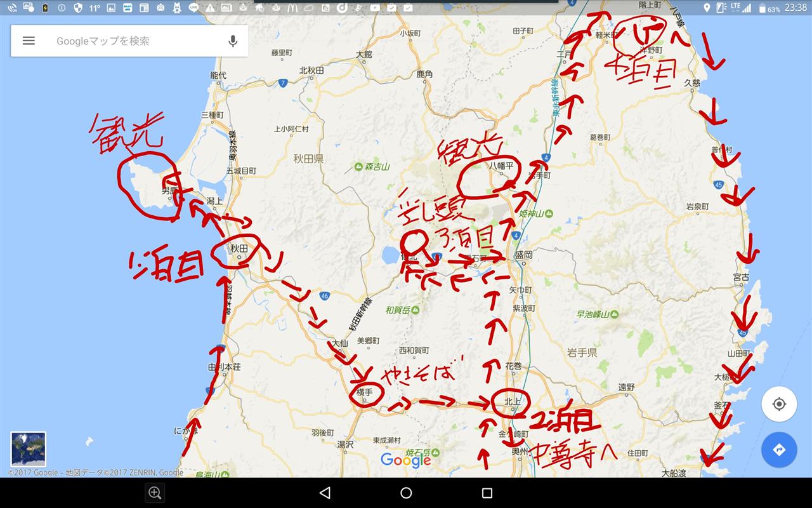
Task: Select the 秋田県 prefecture label
Action: [310, 158]
